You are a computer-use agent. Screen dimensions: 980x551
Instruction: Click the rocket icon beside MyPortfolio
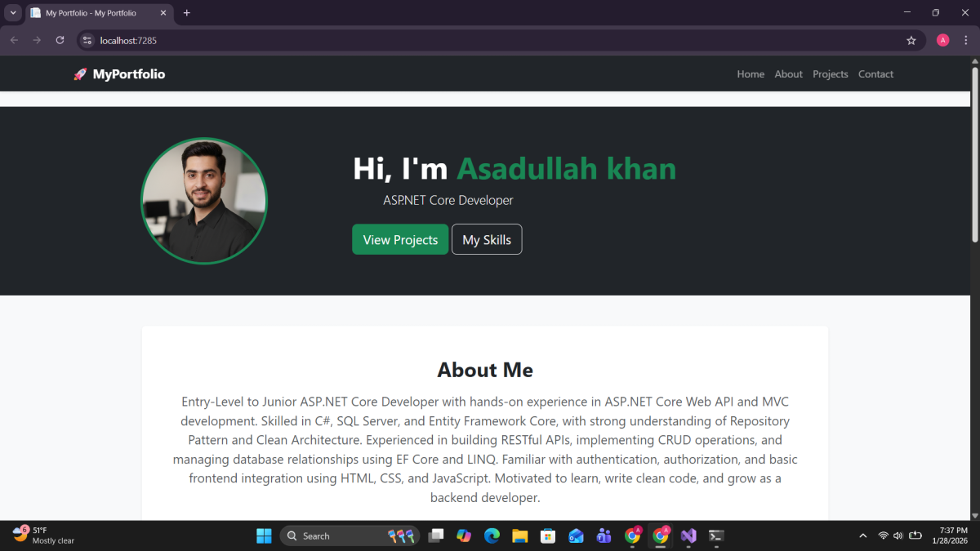[x=80, y=74]
